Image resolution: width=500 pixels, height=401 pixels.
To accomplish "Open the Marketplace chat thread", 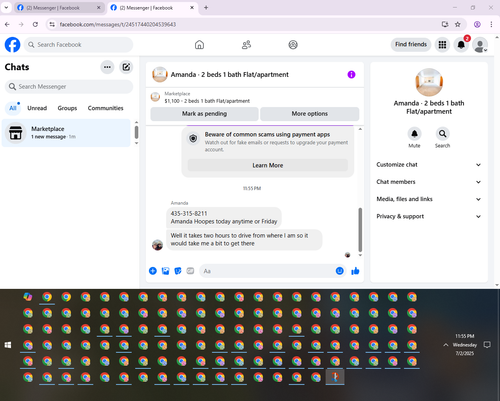I will 66,133.
